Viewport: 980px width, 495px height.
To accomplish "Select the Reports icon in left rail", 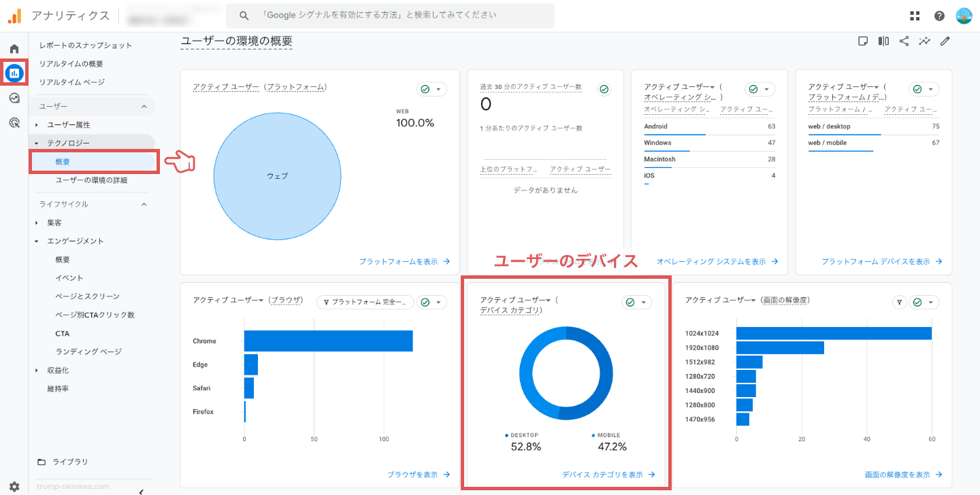I will point(14,73).
